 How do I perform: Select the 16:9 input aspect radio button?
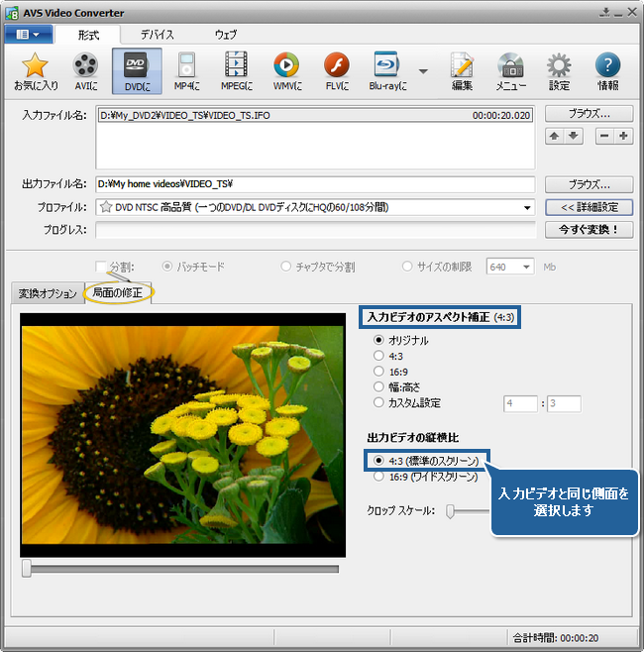377,371
